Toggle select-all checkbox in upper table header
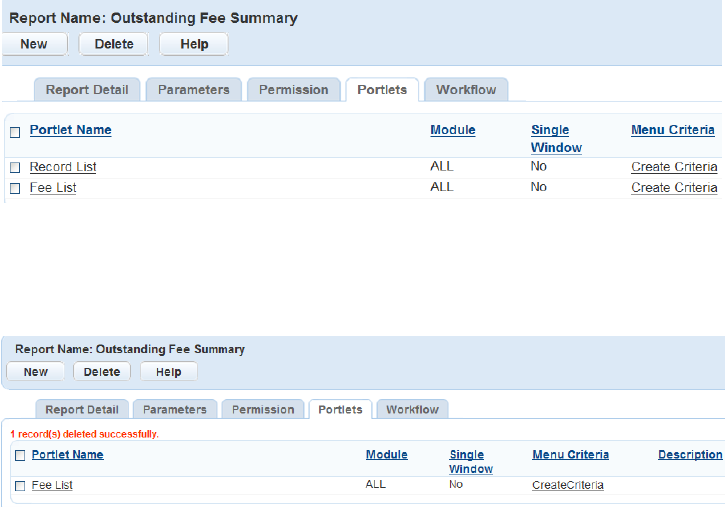This screenshot has width=725, height=507. coord(15,132)
